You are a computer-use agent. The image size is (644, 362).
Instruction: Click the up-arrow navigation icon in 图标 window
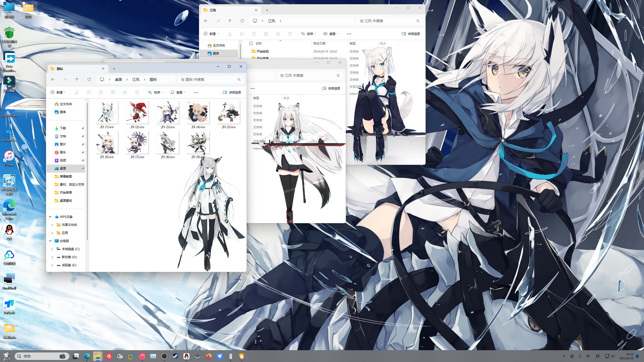pyautogui.click(x=77, y=79)
